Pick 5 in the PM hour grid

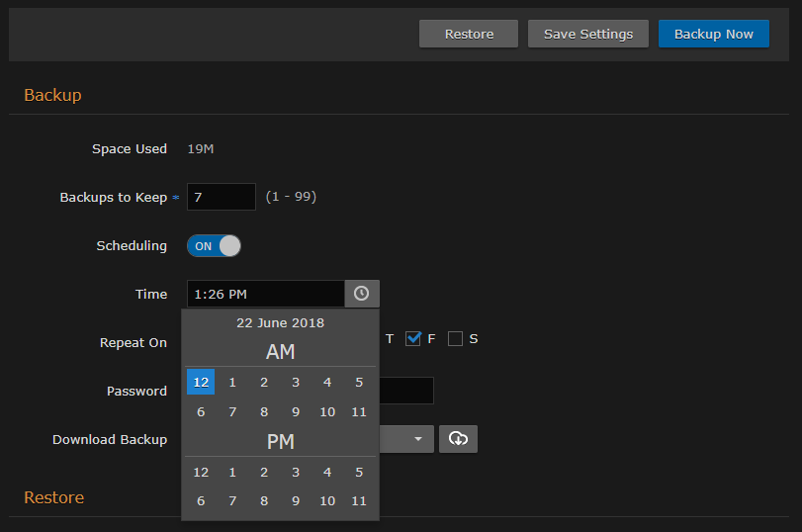pyautogui.click(x=359, y=472)
